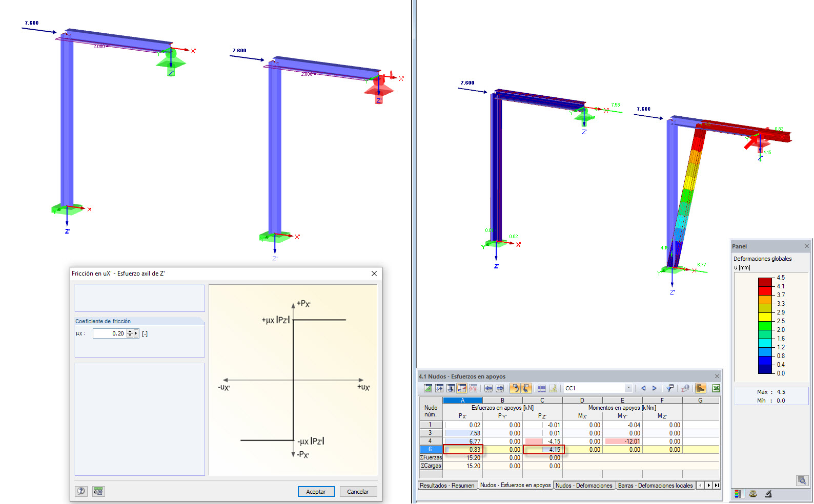Click the Cancelar button
The height and width of the screenshot is (504, 814).
click(358, 492)
